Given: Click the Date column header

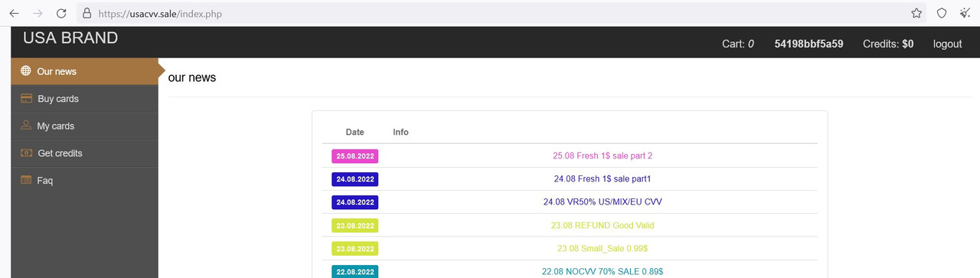Looking at the screenshot, I should point(354,132).
